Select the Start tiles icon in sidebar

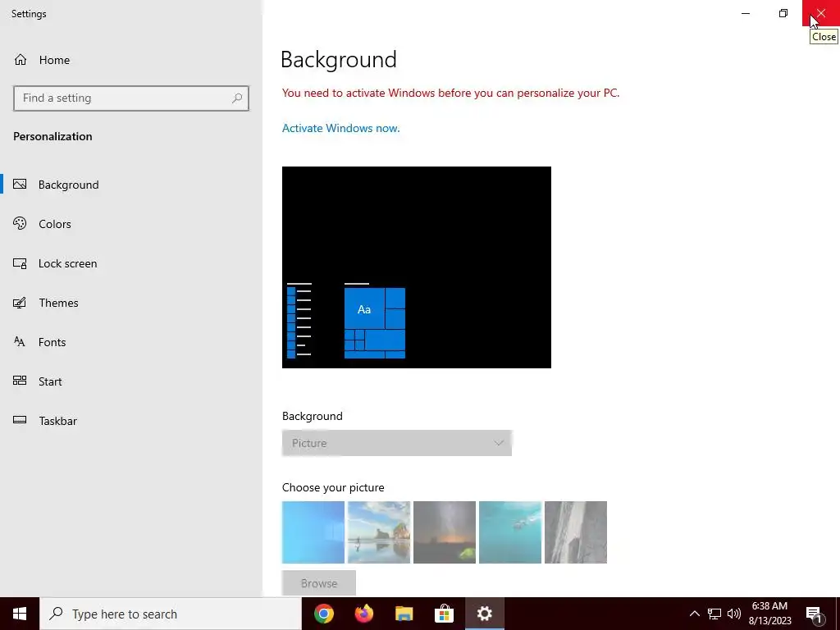pos(20,381)
